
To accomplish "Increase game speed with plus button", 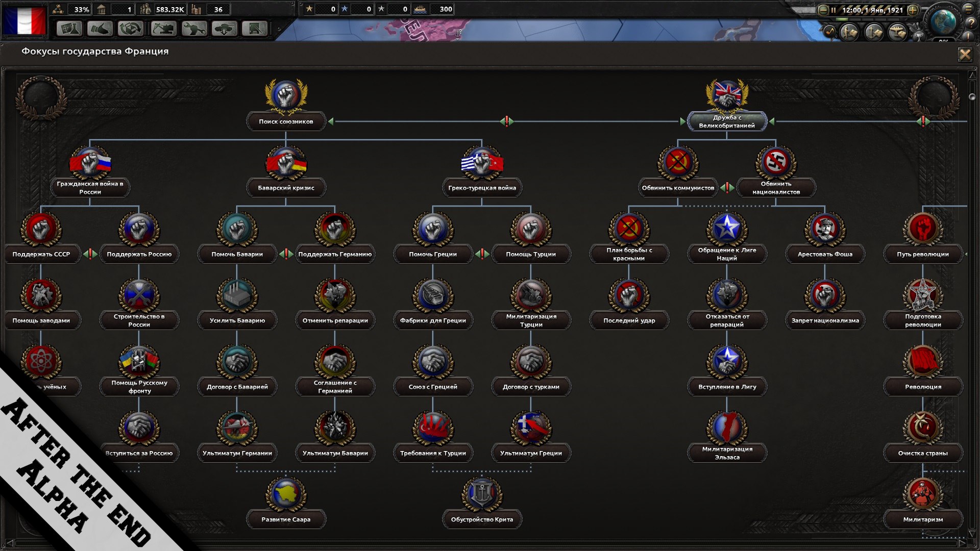I will coord(913,10).
